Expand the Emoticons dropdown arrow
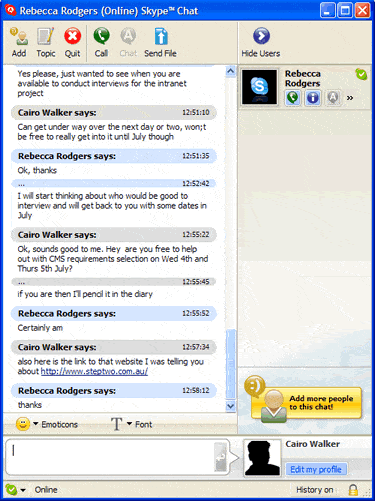The width and height of the screenshot is (375, 501). pos(36,424)
